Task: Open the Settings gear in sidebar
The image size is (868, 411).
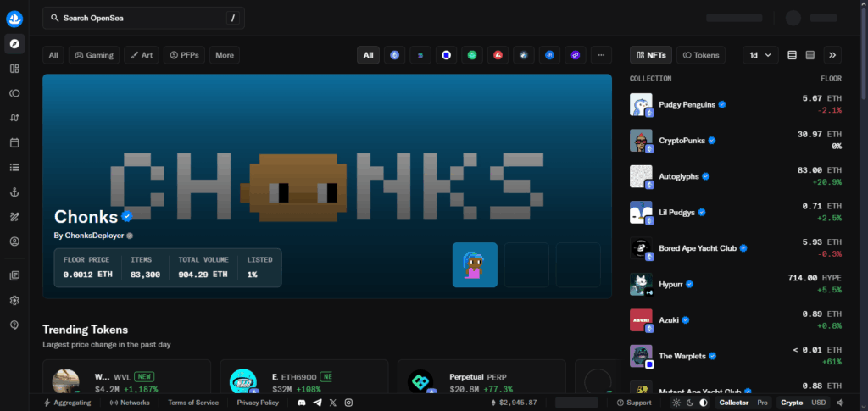Action: (x=14, y=301)
